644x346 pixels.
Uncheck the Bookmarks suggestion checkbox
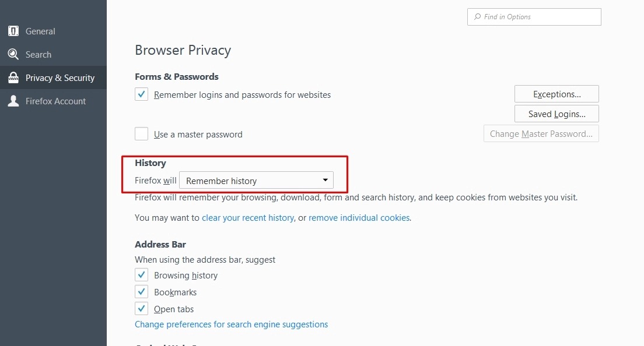click(141, 292)
